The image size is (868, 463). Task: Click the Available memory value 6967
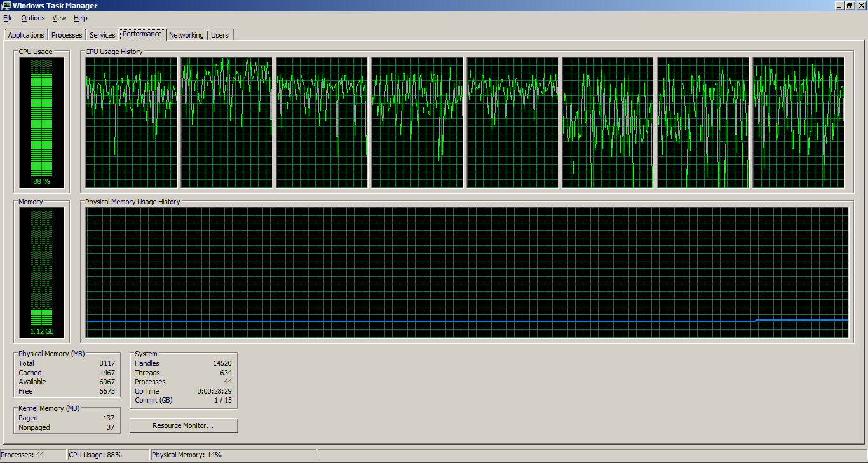[x=107, y=382]
